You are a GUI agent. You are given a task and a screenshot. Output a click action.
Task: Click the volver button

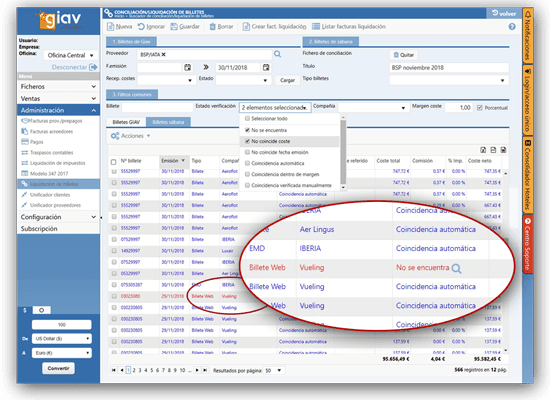(x=504, y=14)
